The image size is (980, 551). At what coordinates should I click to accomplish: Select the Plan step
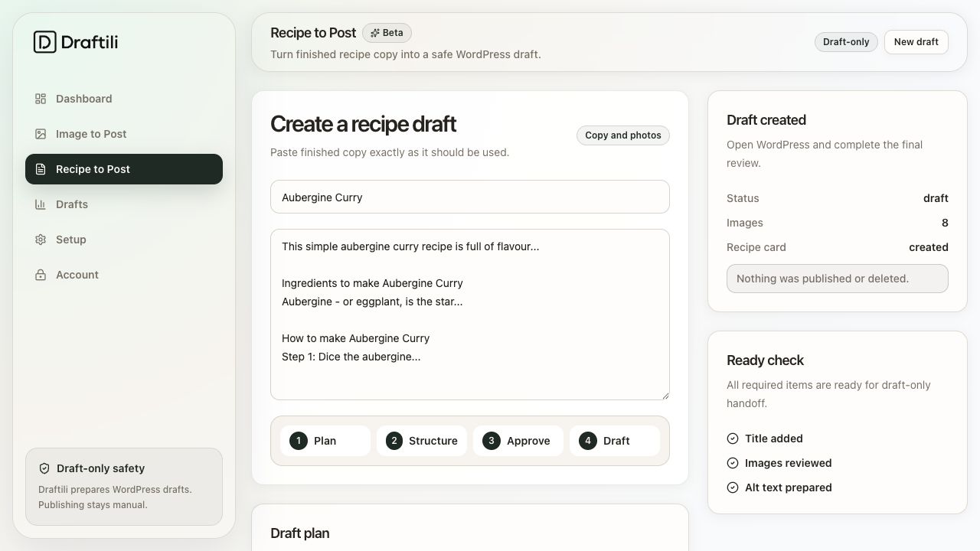325,441
